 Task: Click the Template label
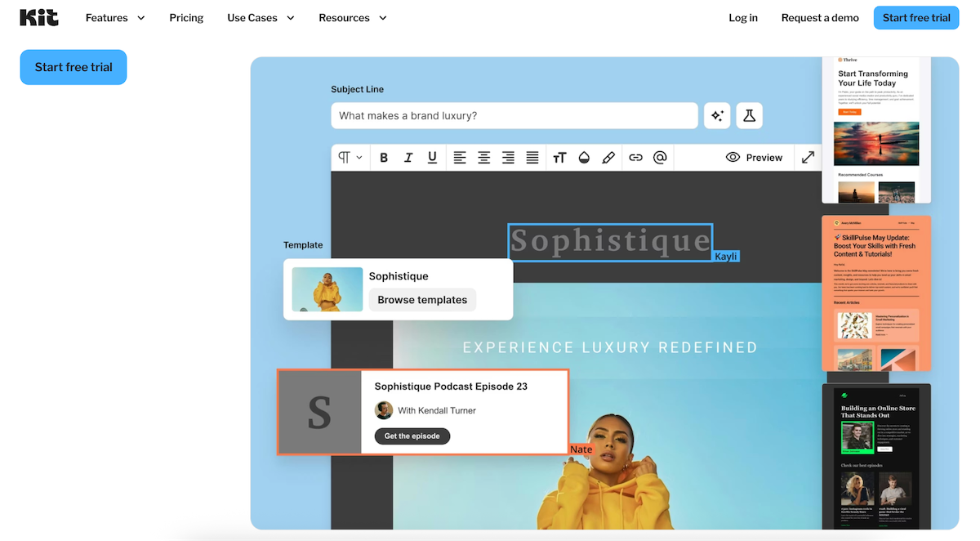pos(303,245)
